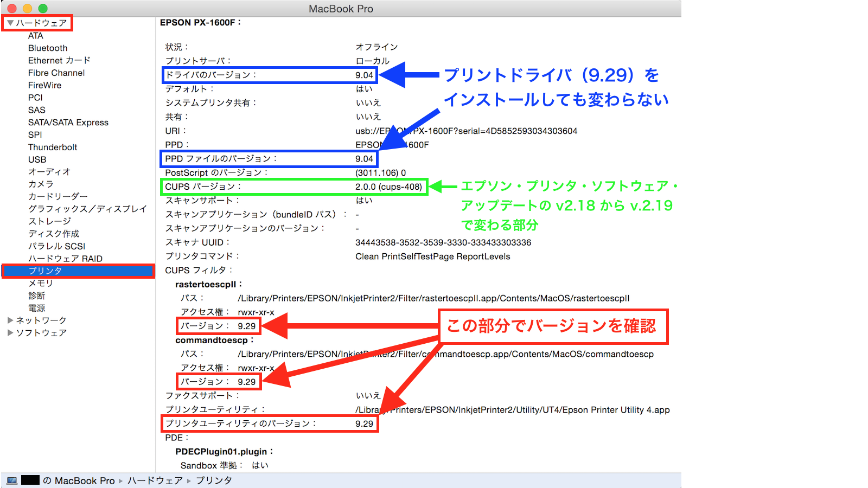Click the commandtoescp バージョン value 9.29
The width and height of the screenshot is (868, 488).
(247, 382)
